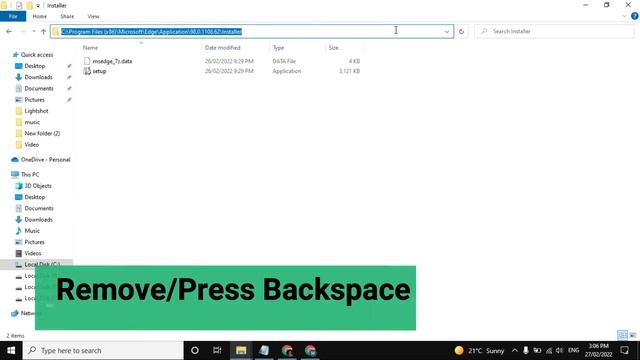This screenshot has width=640, height=360.
Task: Open the notification center icon
Action: [624, 351]
